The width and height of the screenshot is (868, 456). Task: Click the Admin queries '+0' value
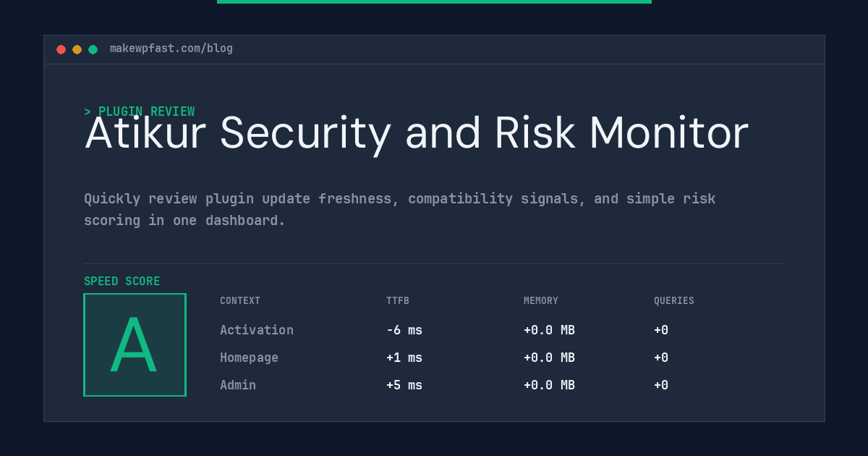(x=661, y=385)
